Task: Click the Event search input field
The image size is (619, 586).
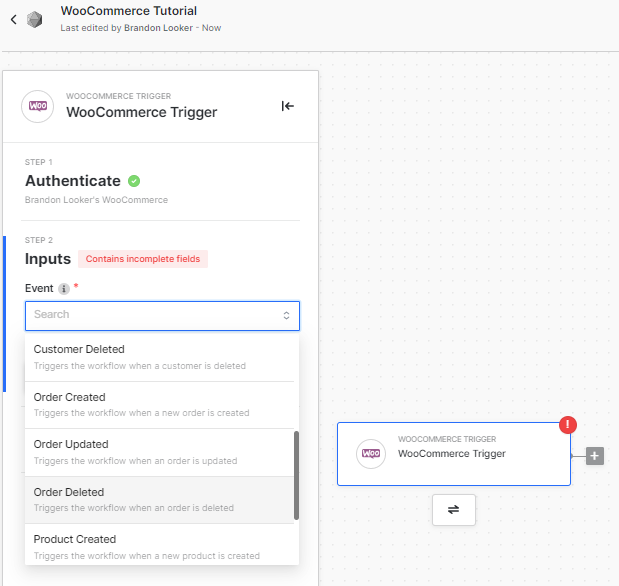Action: click(152, 315)
